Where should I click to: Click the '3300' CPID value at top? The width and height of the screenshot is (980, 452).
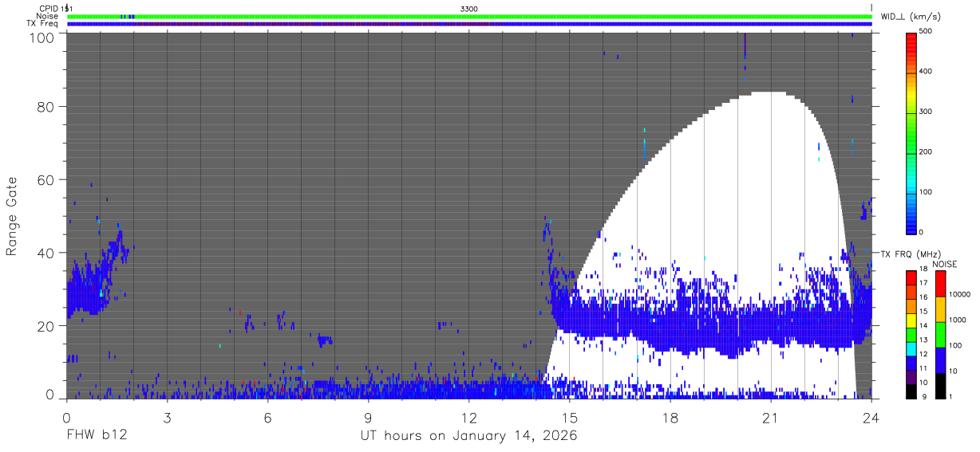[469, 8]
